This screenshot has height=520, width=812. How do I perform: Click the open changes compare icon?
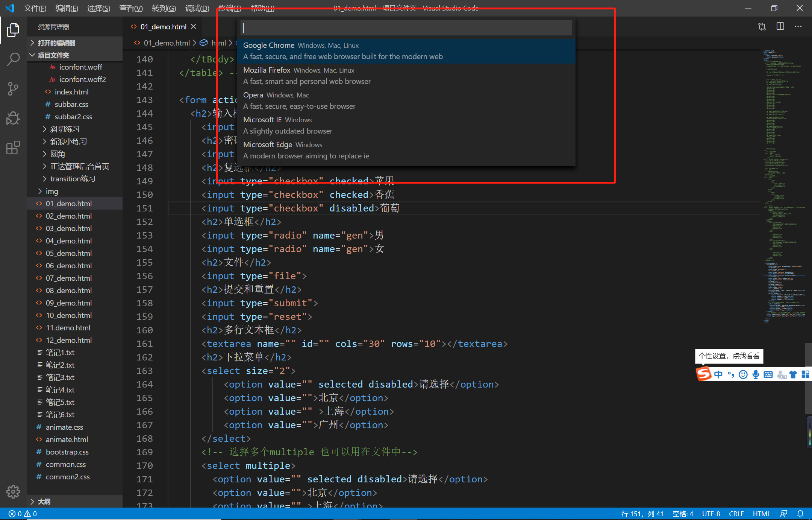[x=762, y=26]
